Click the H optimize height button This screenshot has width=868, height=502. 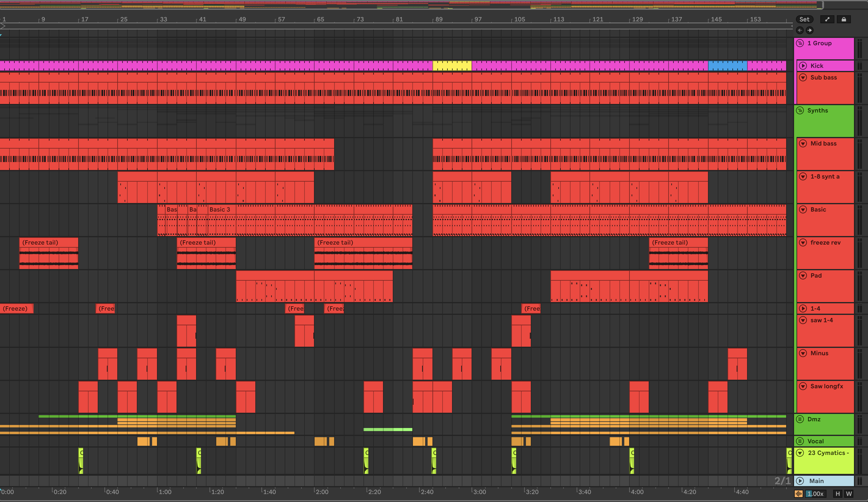pos(838,494)
